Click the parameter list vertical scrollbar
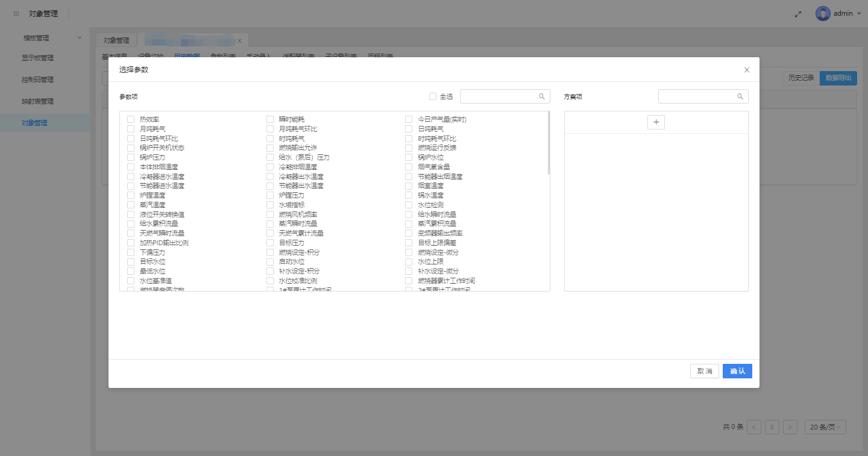 [549, 143]
